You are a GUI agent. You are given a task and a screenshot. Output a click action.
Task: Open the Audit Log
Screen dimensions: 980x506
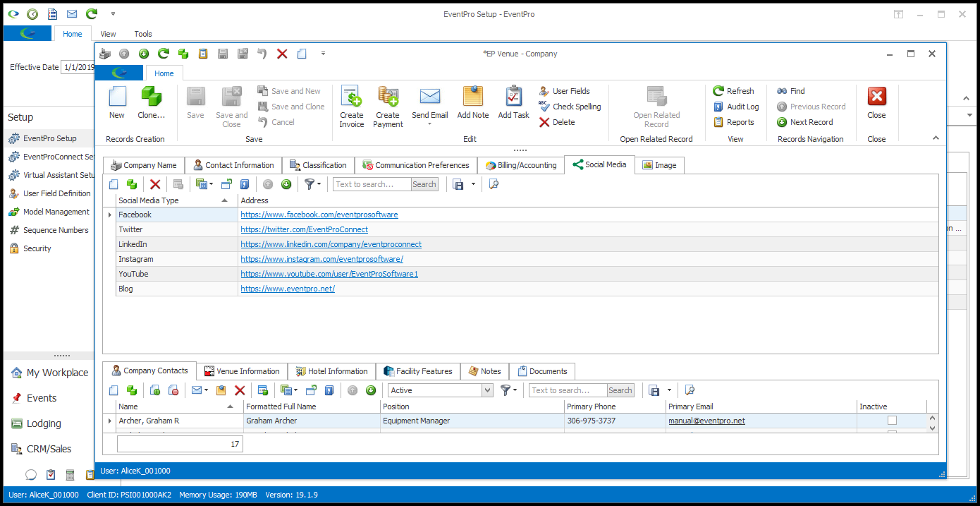(736, 107)
